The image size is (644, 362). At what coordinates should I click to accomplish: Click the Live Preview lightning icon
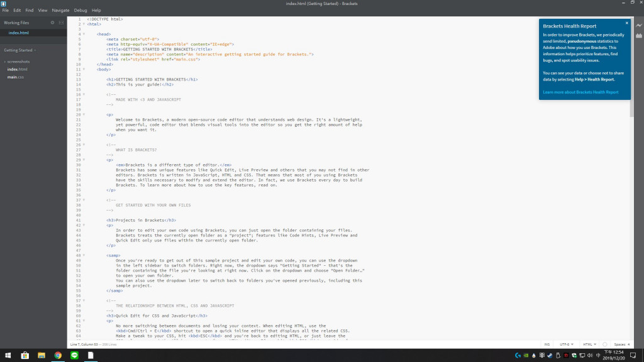pos(639,25)
